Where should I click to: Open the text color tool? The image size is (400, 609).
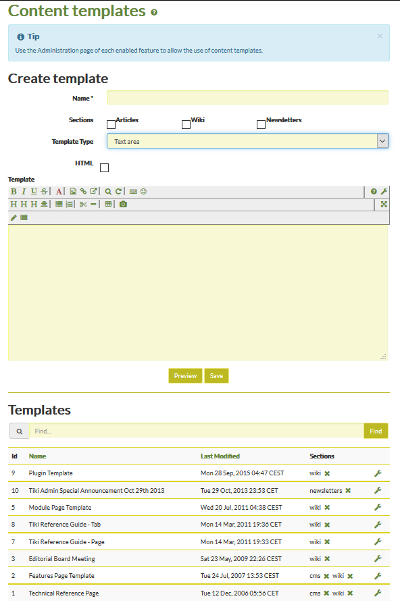point(59,191)
